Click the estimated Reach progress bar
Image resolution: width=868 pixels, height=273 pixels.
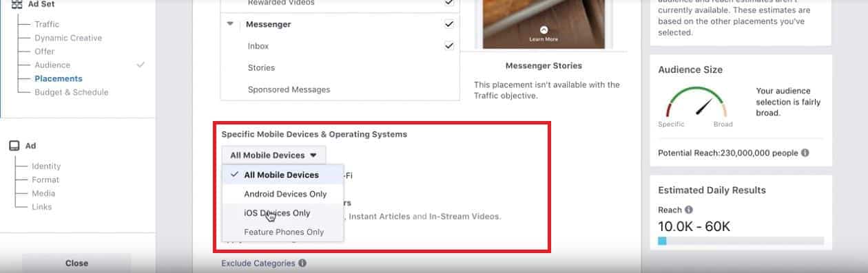(x=741, y=241)
